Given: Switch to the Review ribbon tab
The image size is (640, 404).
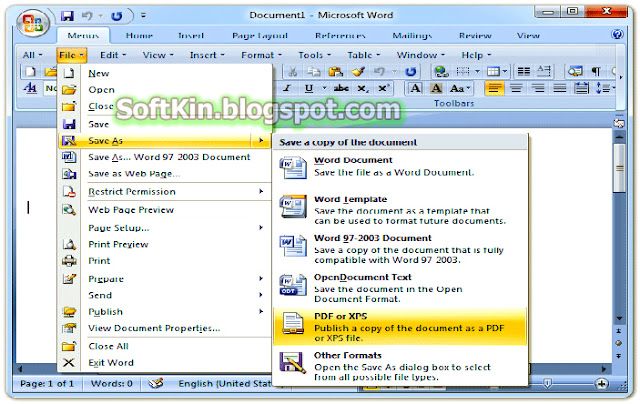Looking at the screenshot, I should (475, 36).
